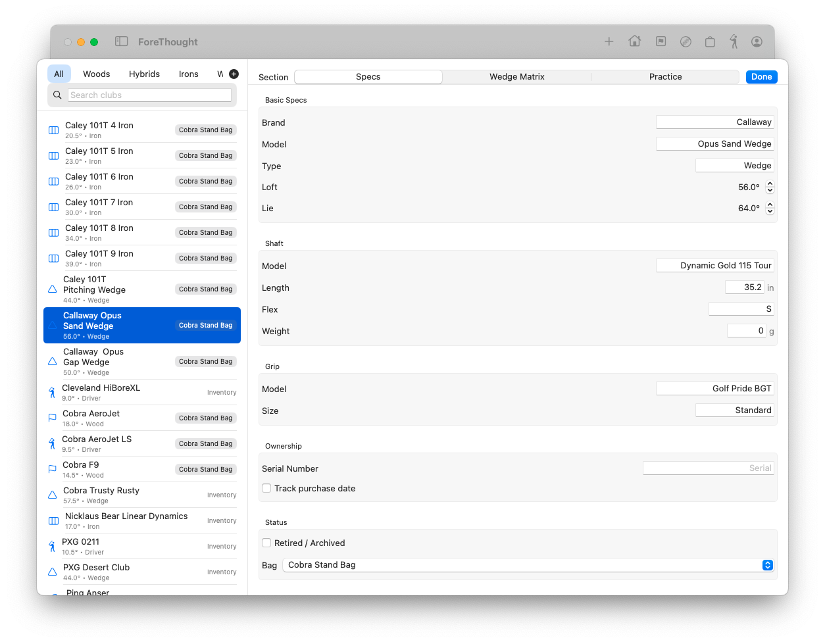The height and width of the screenshot is (644, 825).
Task: Click the Serial Number field
Action: coord(709,468)
